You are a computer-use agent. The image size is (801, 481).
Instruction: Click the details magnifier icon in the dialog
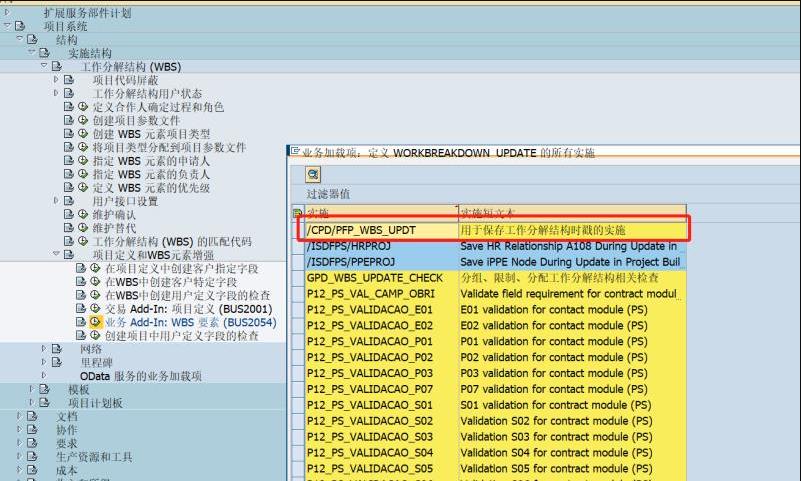click(313, 175)
